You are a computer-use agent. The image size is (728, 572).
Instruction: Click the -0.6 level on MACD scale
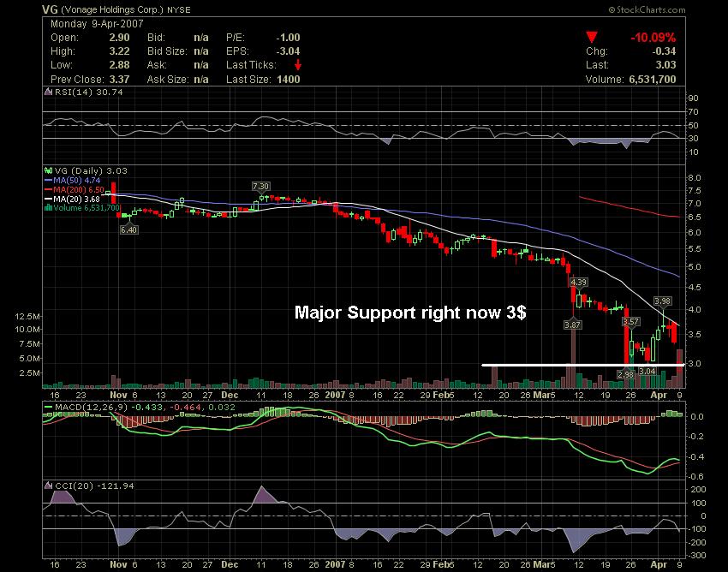(x=695, y=476)
